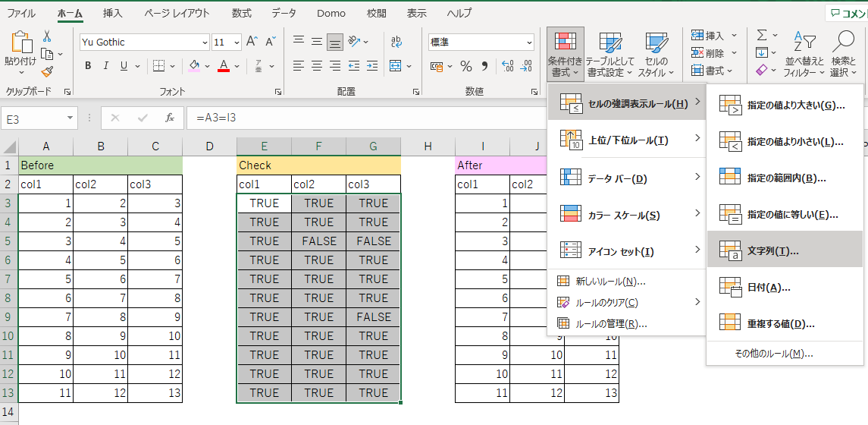The width and height of the screenshot is (868, 425).
Task: Toggle Italic formatting
Action: click(105, 66)
